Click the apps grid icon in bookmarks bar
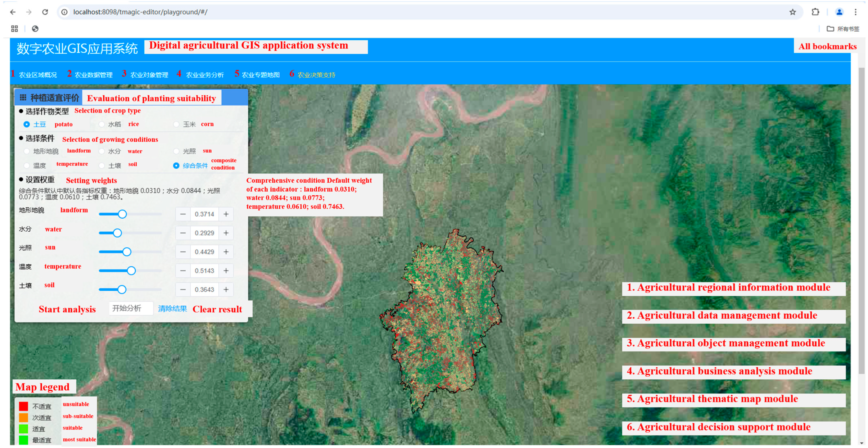The height and width of the screenshot is (448, 868). [14, 29]
